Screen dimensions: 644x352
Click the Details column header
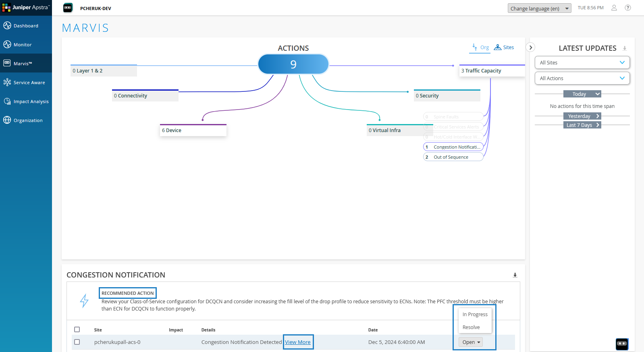click(208, 330)
